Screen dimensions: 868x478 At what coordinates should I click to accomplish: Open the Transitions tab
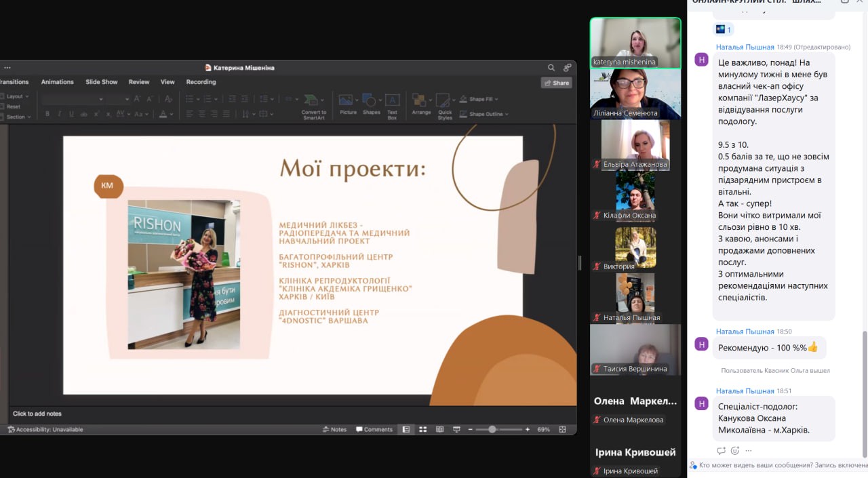click(x=14, y=82)
